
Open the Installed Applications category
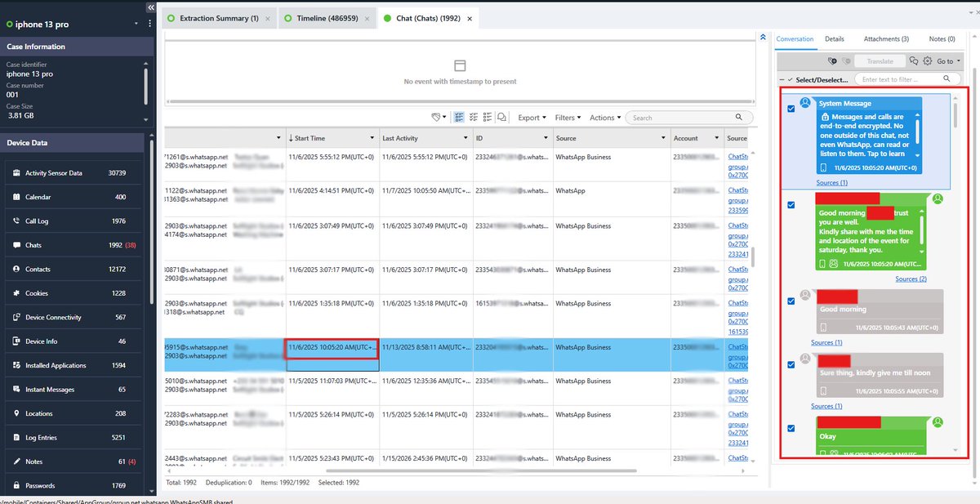click(72, 365)
